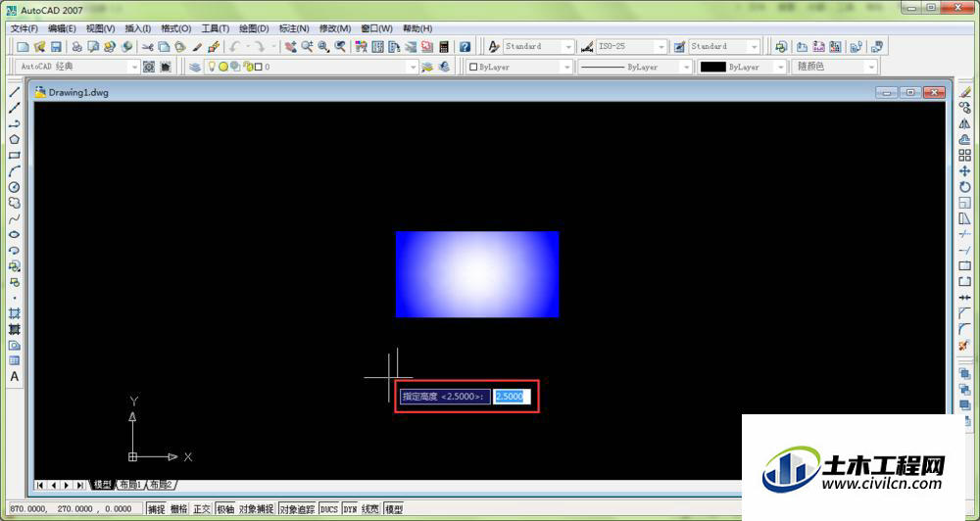This screenshot has height=521, width=980.
Task: Open the 修改(M) menu
Action: coord(335,28)
